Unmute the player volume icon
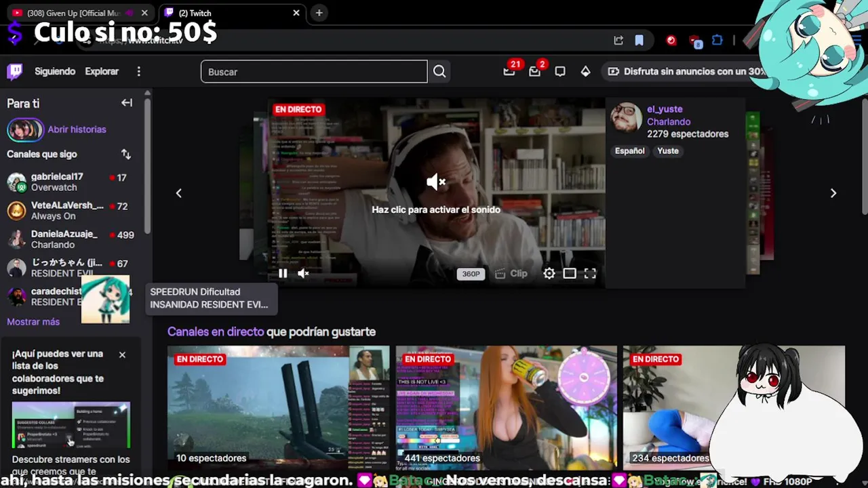The width and height of the screenshot is (868, 488). [303, 273]
